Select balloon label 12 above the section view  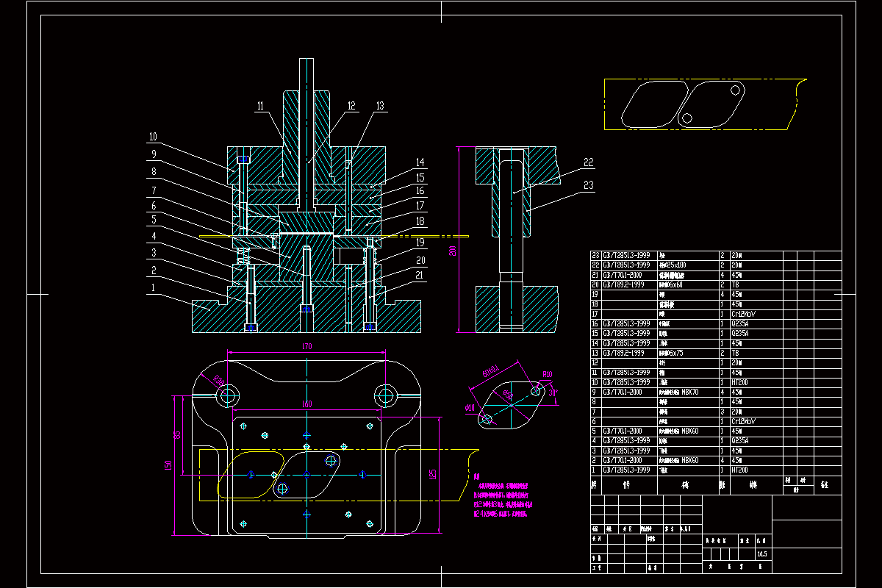351,106
